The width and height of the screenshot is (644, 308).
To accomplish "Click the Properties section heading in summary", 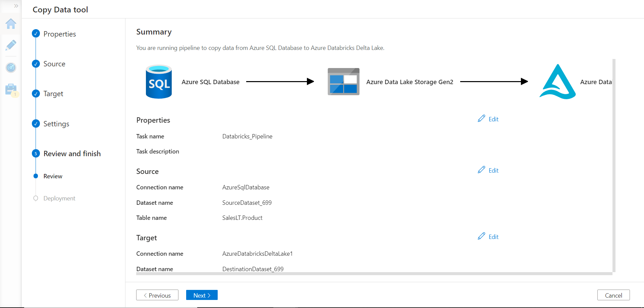I will (153, 120).
